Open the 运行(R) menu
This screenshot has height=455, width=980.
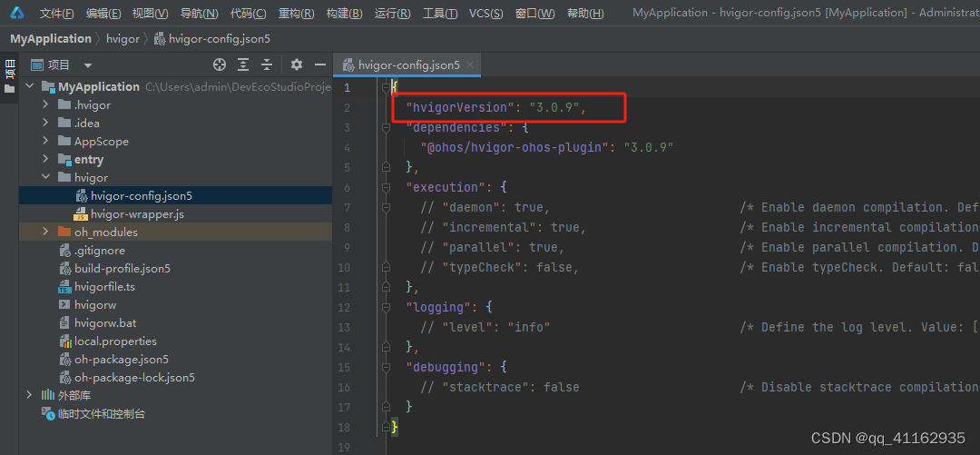pyautogui.click(x=393, y=13)
